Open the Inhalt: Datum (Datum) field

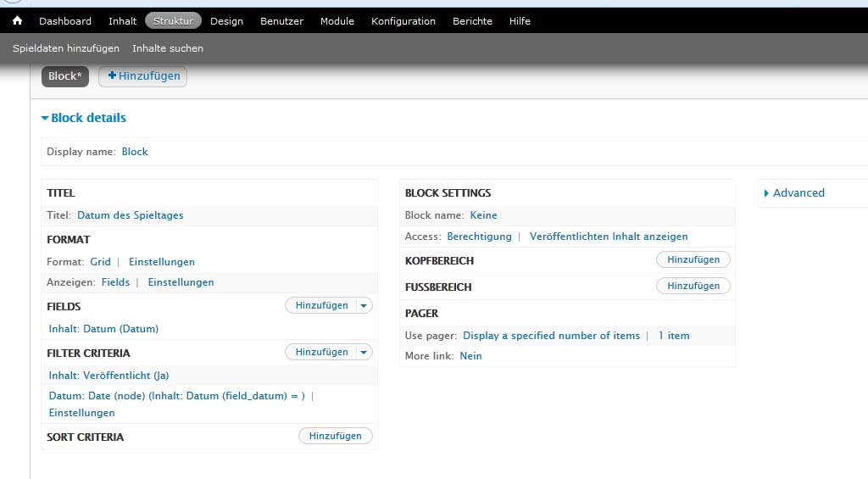click(103, 329)
